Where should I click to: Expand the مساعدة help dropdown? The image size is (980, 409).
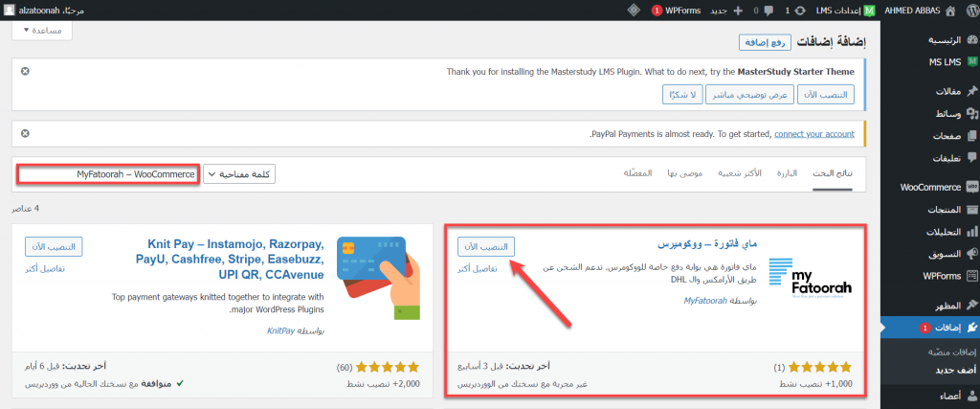42,30
